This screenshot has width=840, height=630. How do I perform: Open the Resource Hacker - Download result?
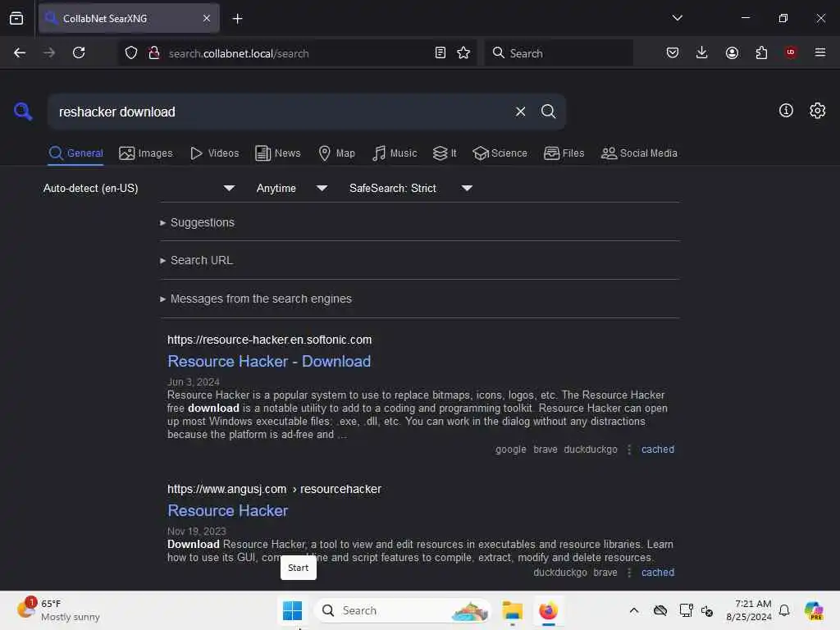pyautogui.click(x=269, y=361)
